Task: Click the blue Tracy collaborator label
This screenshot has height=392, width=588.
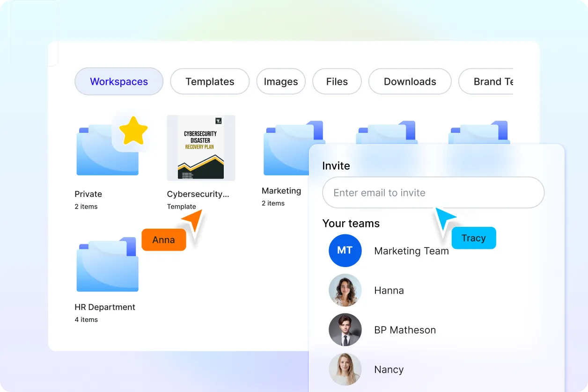Action: tap(473, 238)
